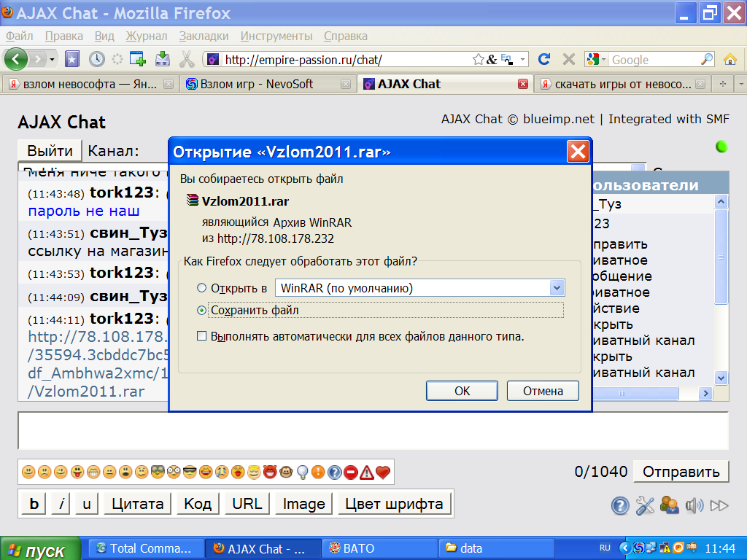Click the downloads toolbar icon
Screen dimensions: 747x560
pos(163,59)
